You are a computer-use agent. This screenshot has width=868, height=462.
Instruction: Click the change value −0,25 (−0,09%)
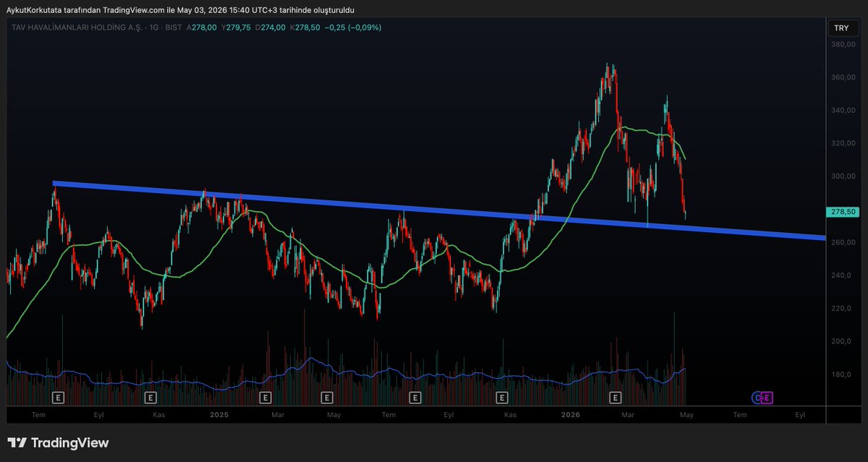353,27
